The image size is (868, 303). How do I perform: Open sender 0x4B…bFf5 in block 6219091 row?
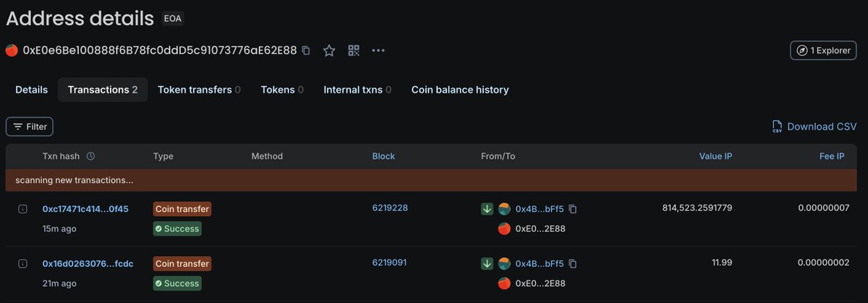540,264
